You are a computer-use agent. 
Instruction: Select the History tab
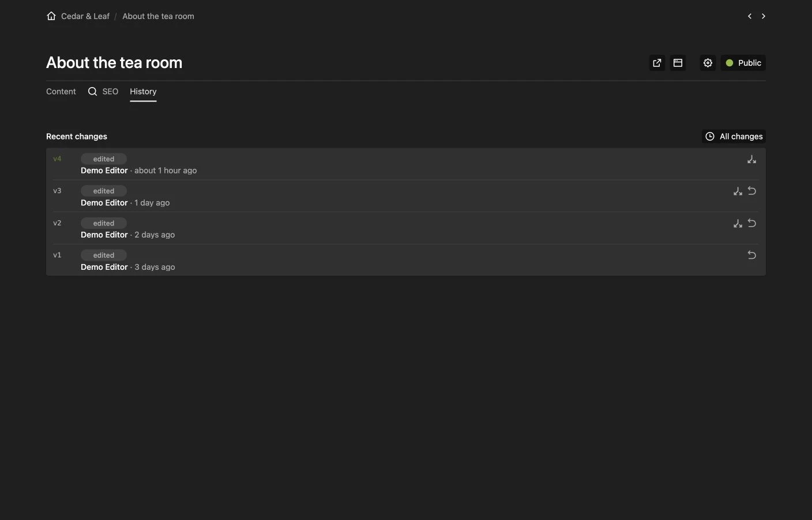pyautogui.click(x=143, y=92)
